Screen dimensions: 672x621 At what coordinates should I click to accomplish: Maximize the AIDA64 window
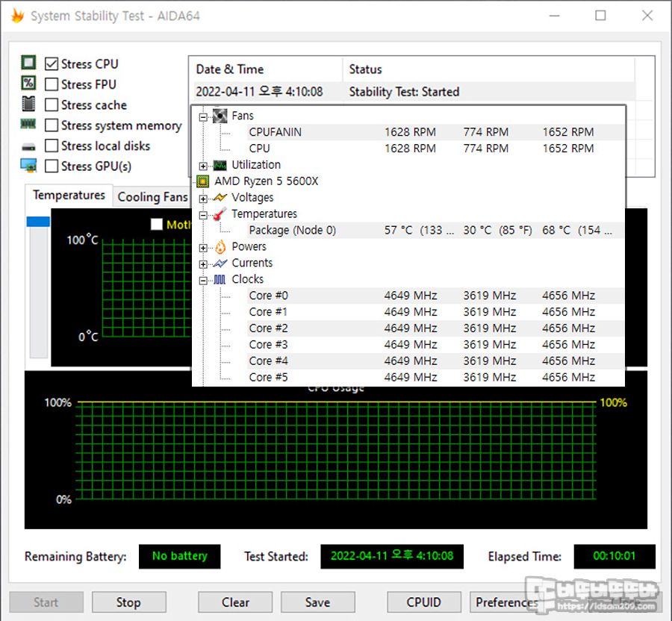[x=600, y=16]
